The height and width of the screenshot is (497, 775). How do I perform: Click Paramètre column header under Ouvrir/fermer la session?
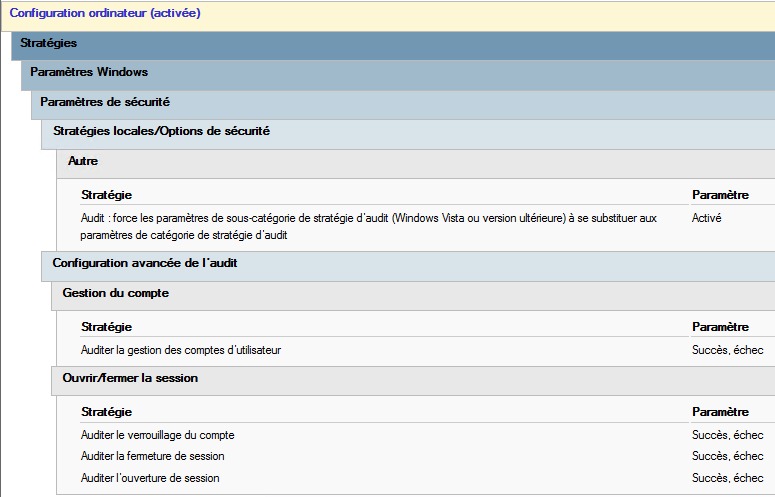pos(720,412)
